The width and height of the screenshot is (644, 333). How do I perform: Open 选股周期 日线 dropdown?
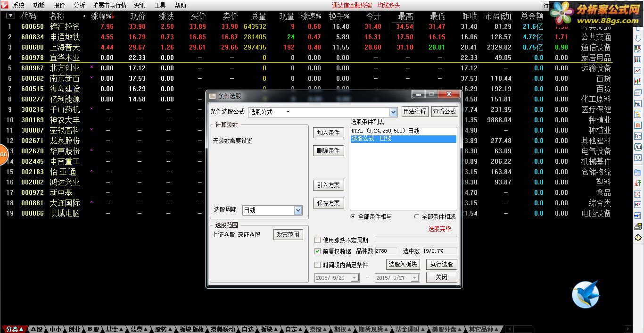click(298, 210)
